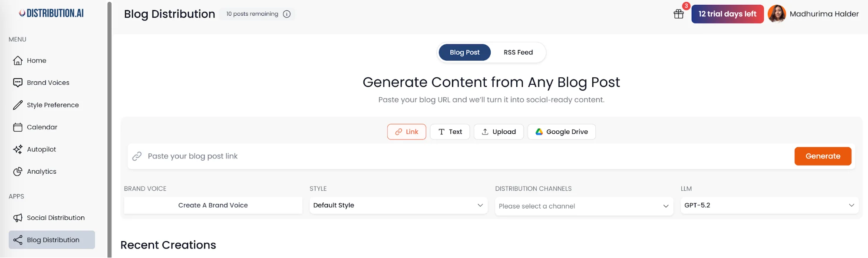Click the info icon beside posts remaining
Screen dimensions: 868x258
coord(287,14)
